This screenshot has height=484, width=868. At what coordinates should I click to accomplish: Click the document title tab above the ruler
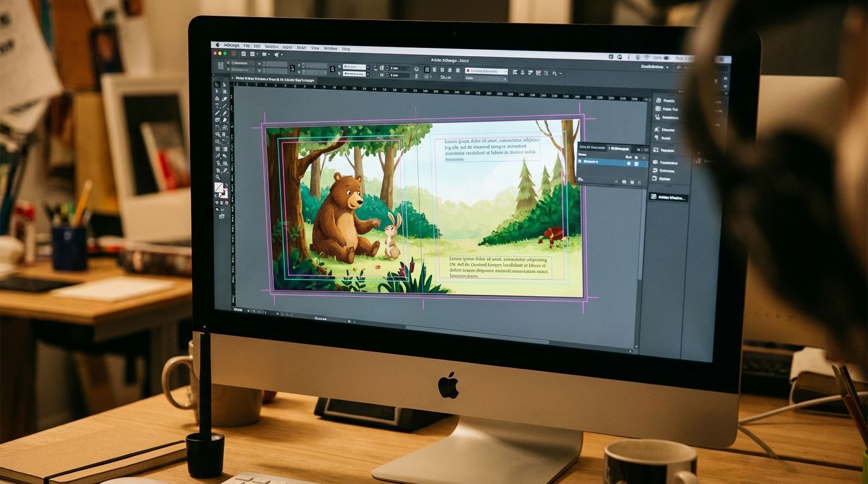pos(275,80)
